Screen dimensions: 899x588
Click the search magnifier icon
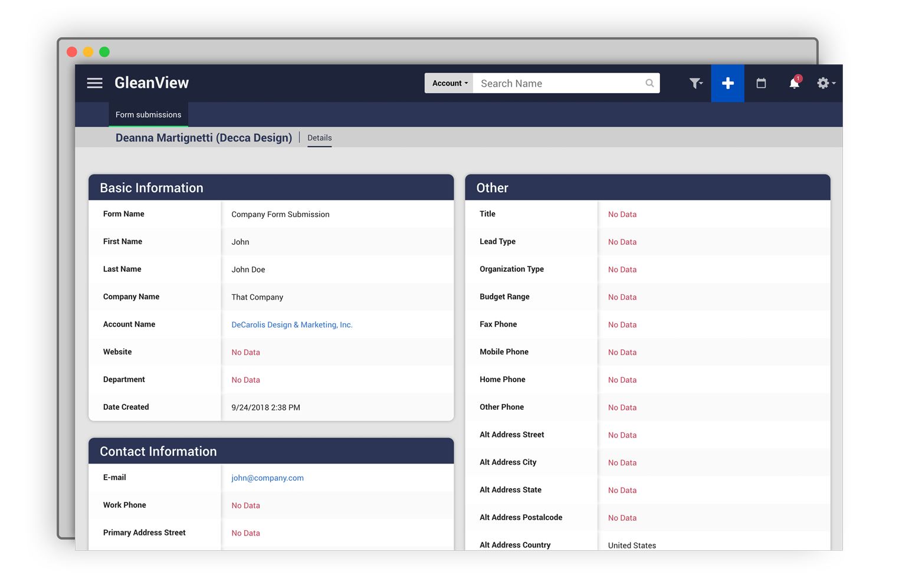(x=649, y=83)
